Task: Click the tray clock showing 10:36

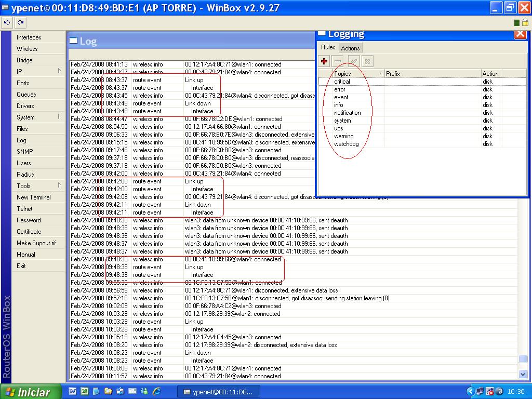Action: coord(516,392)
